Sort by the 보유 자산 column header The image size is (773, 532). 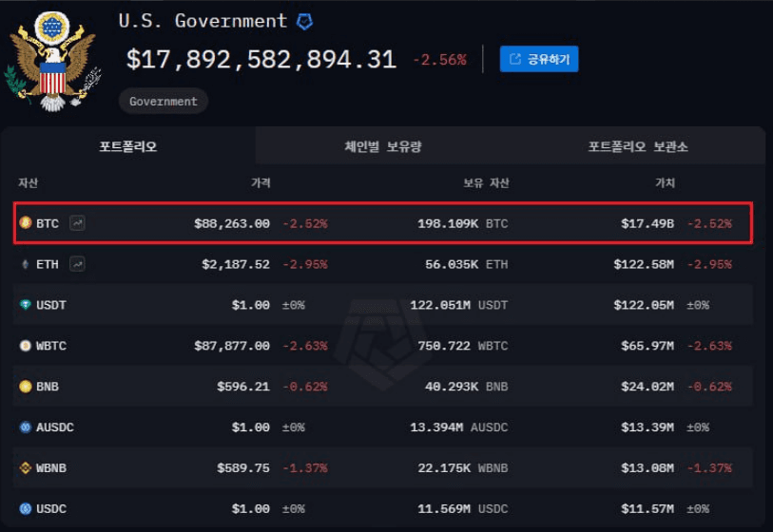pos(485,182)
